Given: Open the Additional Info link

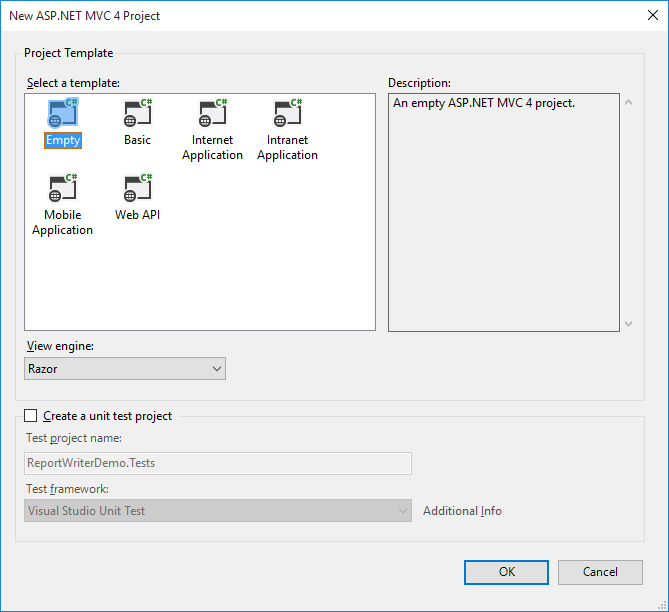Looking at the screenshot, I should [462, 511].
